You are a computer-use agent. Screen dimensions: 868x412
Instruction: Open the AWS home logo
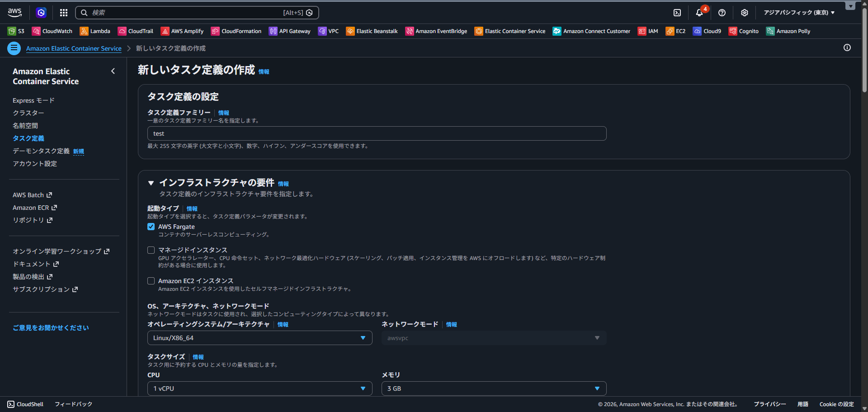(14, 13)
